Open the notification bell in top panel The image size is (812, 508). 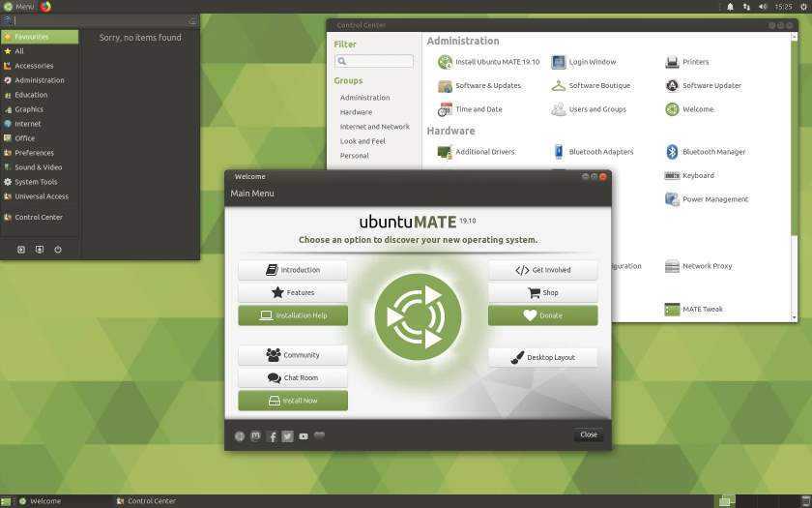pos(730,7)
